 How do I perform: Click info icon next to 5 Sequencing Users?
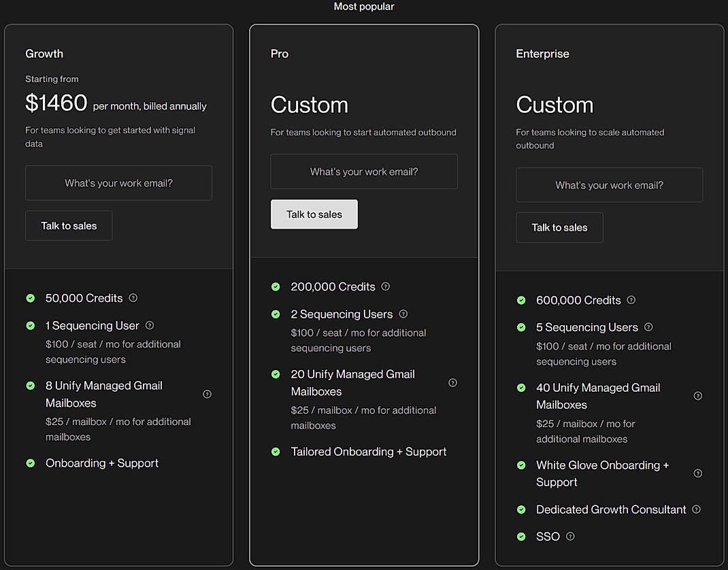point(648,327)
